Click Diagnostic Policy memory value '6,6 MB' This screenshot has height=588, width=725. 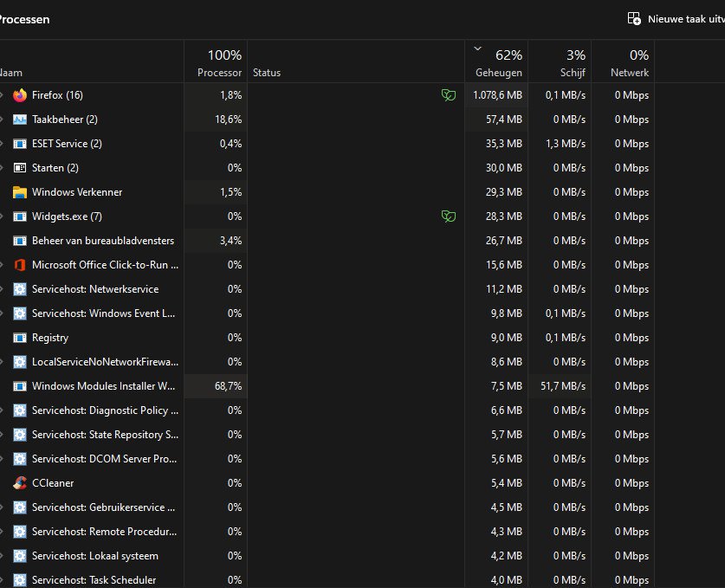(507, 410)
